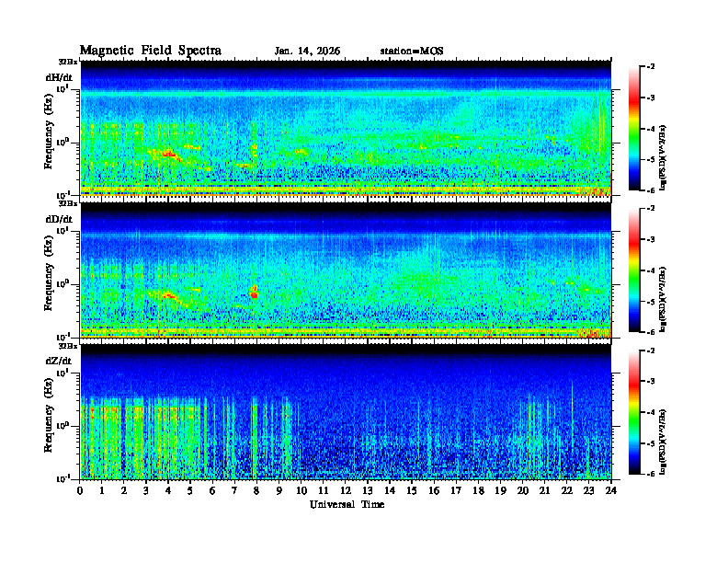Click the dZ/dt spectrogram color scale bar

click(x=634, y=412)
